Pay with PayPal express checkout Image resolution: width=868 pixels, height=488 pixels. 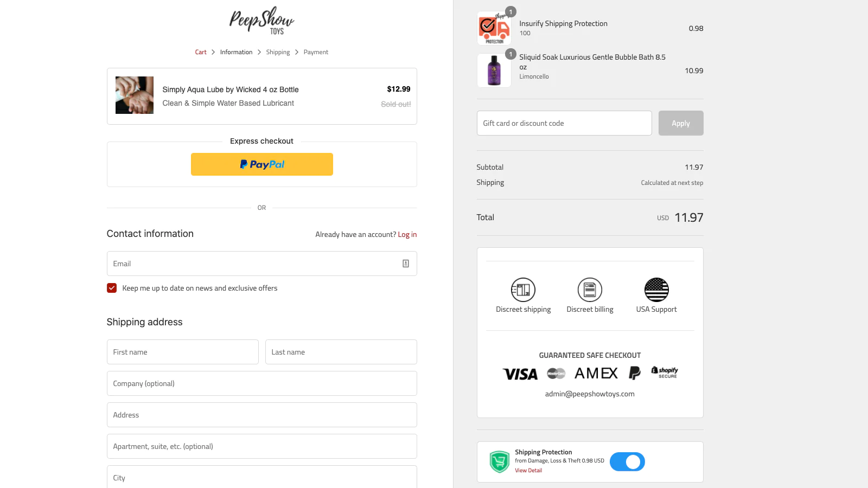pyautogui.click(x=261, y=164)
